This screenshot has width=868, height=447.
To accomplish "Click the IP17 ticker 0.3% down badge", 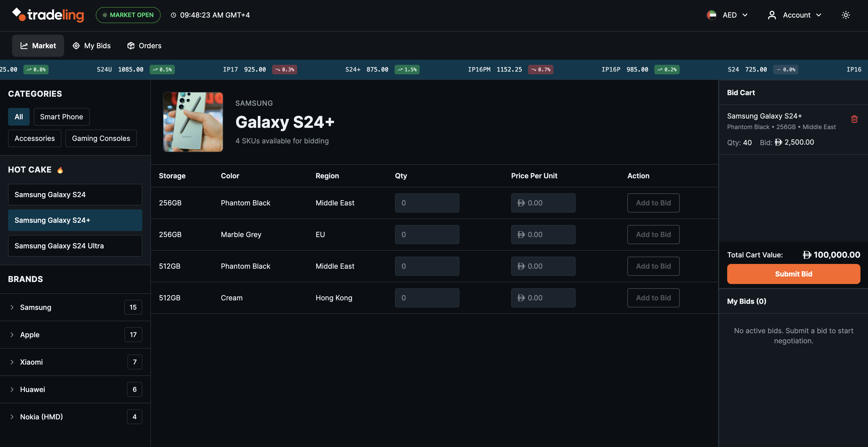I will tap(284, 70).
